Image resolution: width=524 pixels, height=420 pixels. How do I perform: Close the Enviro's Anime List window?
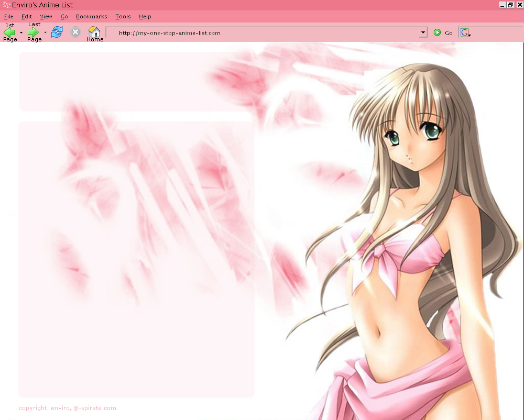[520, 5]
